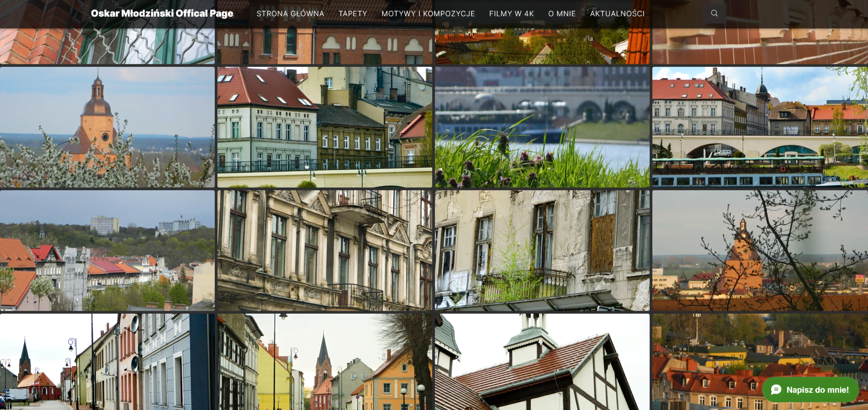Click the Oskar Młodziński Offical Page title
This screenshot has width=868, height=410.
162,14
